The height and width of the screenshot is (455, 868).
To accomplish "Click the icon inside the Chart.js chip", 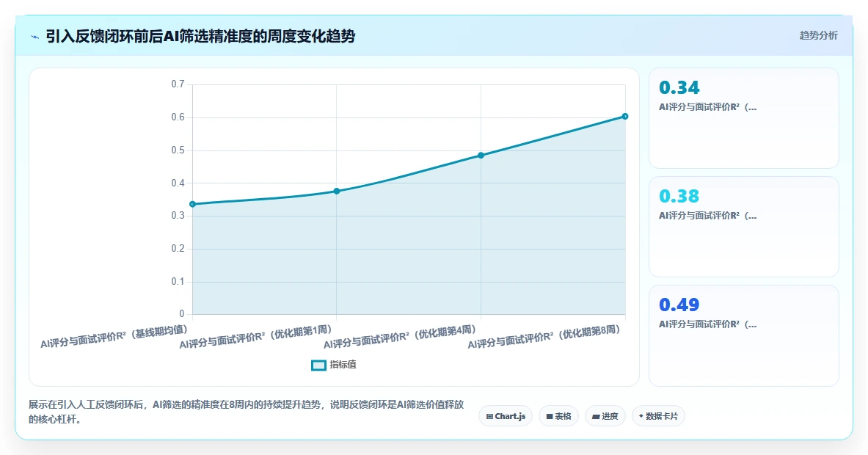I will [489, 416].
